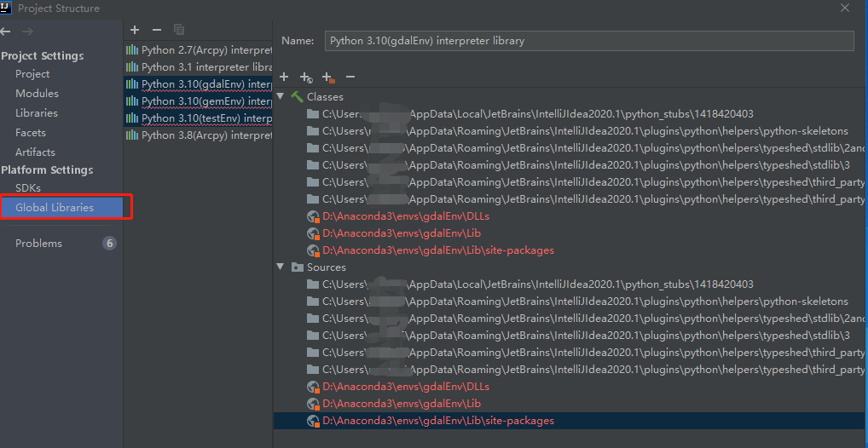Click the library Name input field
This screenshot has height=448, width=868.
tap(589, 41)
